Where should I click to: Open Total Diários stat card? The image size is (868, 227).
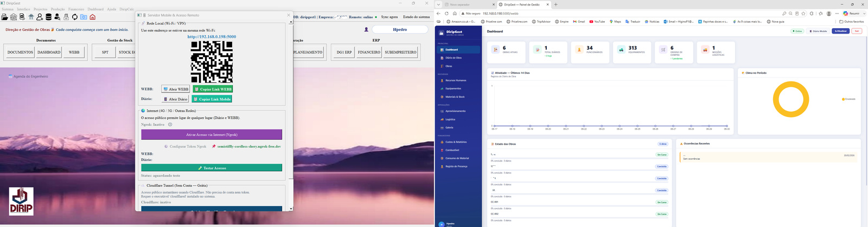548,53
